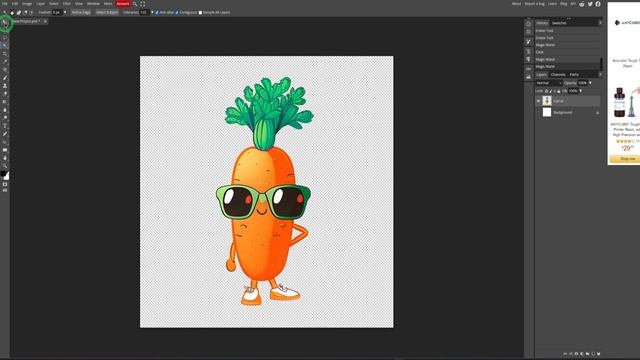Open the Character panel icon in side strip
Image resolution: width=640 pixels, height=360 pixels.
[528, 51]
